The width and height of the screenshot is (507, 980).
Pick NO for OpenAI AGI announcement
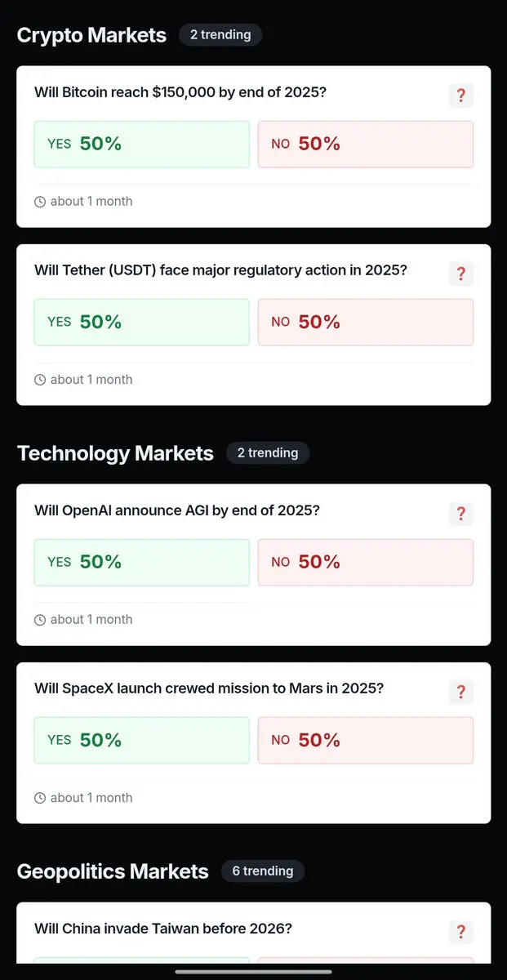(x=366, y=563)
